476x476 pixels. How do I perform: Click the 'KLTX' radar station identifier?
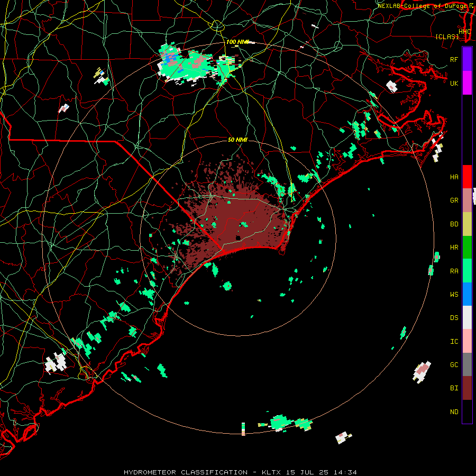coord(271,472)
